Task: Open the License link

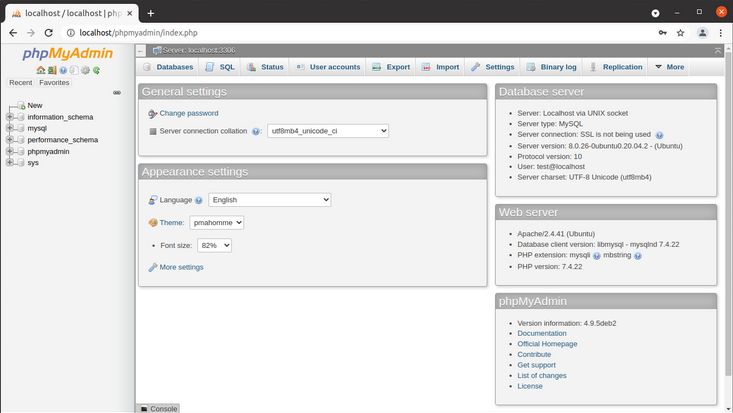Action: (x=530, y=386)
